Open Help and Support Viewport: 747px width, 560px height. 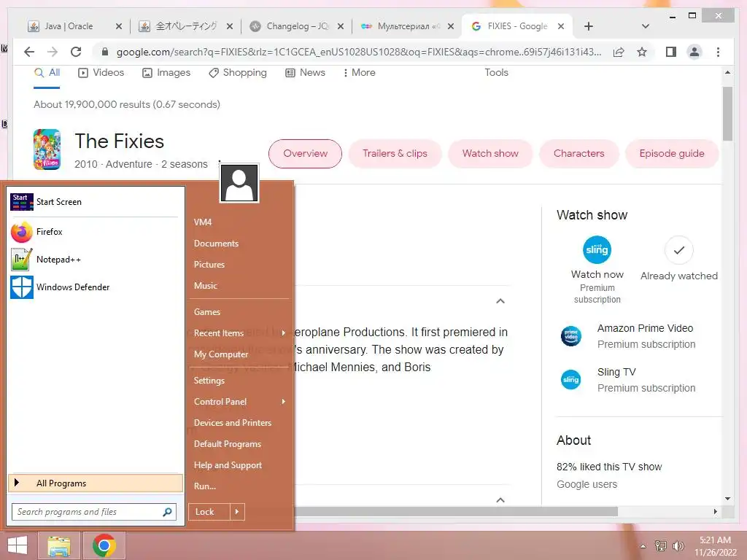(x=228, y=465)
